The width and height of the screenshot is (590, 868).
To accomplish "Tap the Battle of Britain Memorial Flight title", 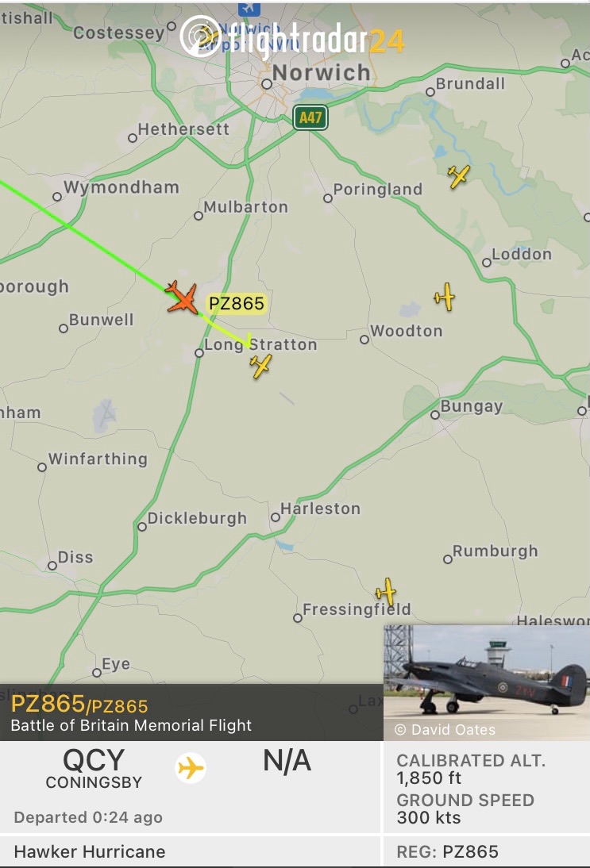I will (x=131, y=725).
